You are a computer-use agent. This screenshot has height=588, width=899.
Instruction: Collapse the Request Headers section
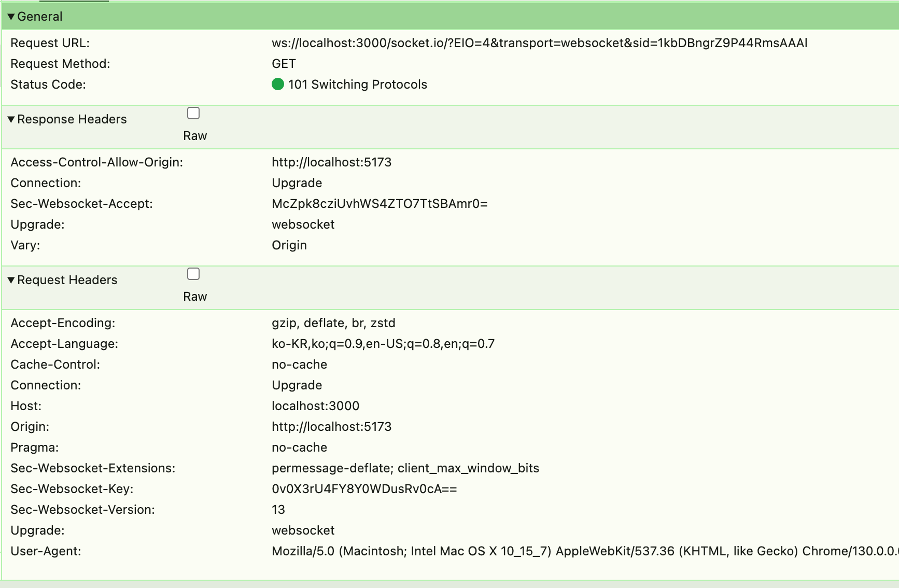[11, 280]
